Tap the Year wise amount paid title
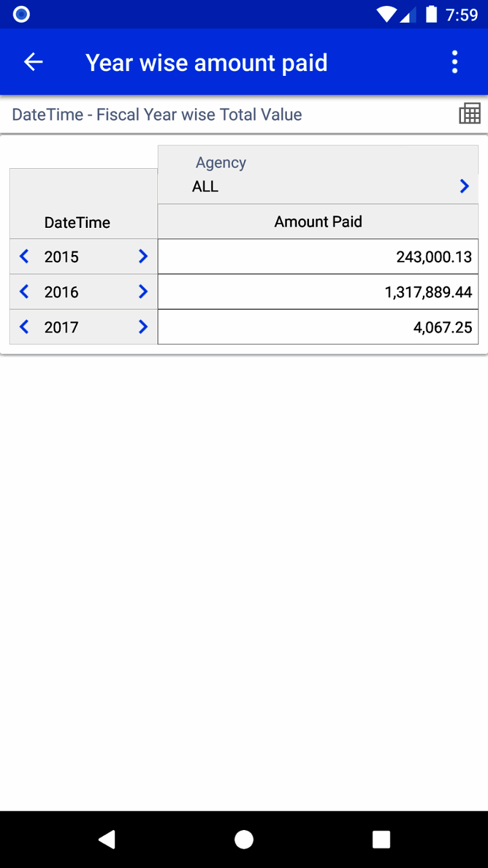The height and width of the screenshot is (868, 488). click(x=207, y=61)
